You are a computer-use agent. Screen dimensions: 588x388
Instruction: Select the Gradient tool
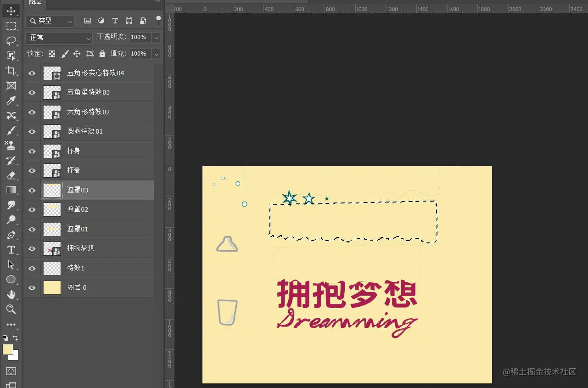coord(11,190)
